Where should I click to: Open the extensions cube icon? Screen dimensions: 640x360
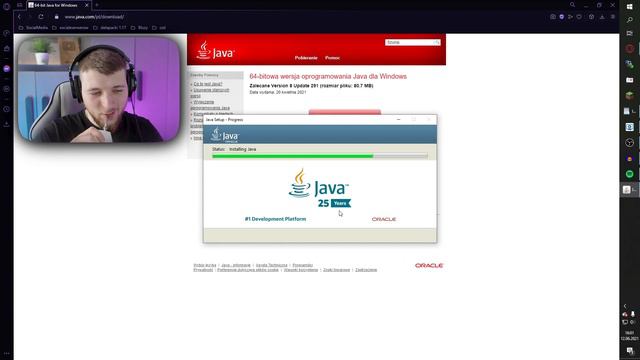click(x=591, y=17)
